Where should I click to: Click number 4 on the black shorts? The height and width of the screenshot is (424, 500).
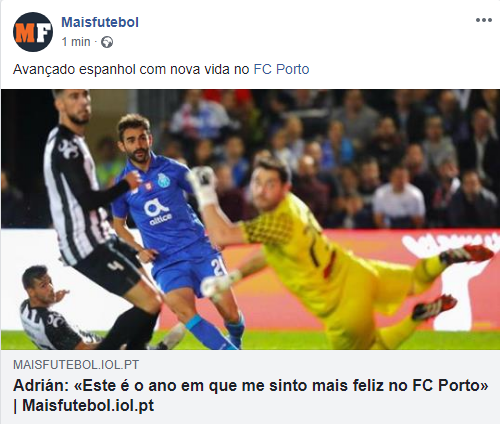tap(116, 266)
